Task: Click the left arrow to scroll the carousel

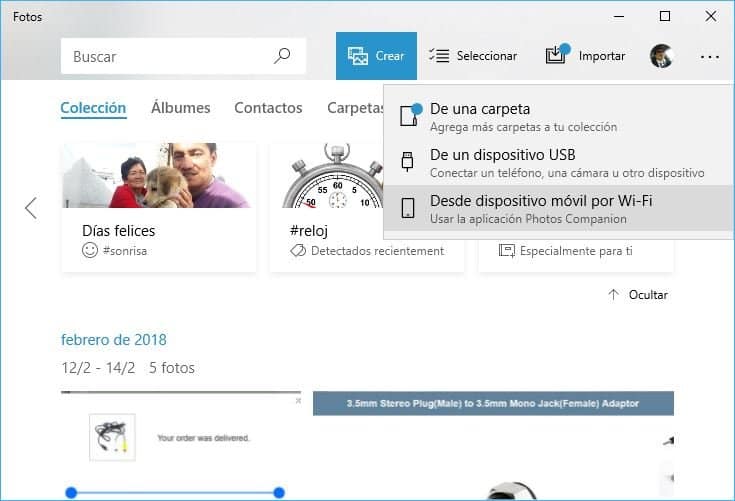Action: (30, 208)
